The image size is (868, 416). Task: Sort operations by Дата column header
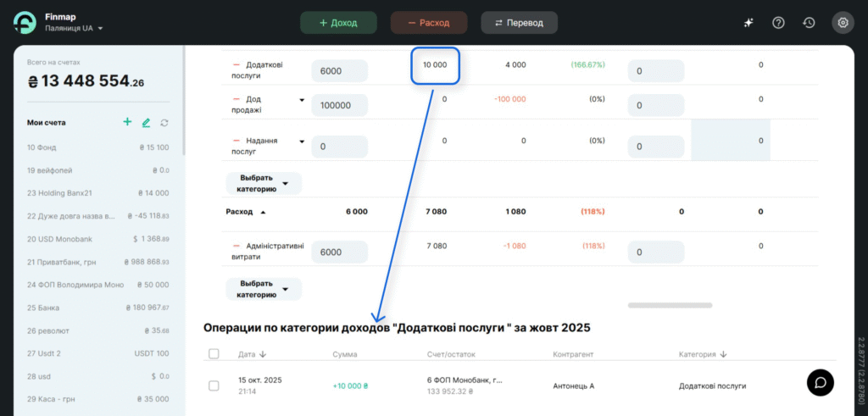(x=253, y=354)
